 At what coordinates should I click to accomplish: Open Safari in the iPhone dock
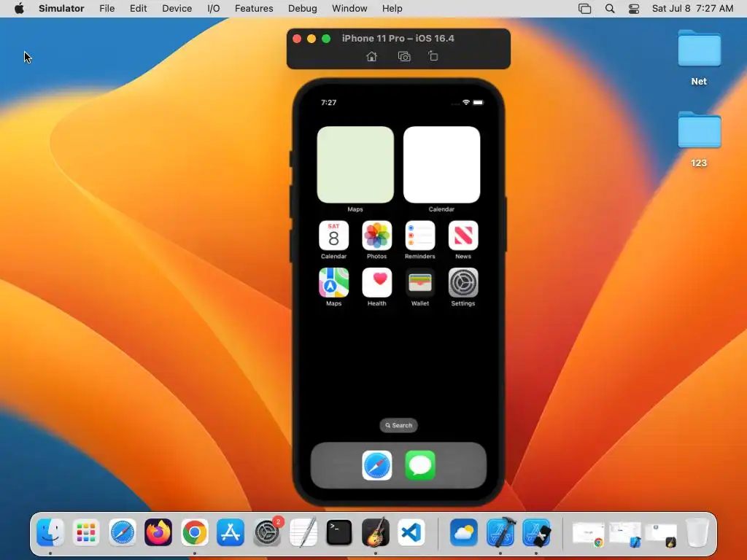[x=377, y=465]
